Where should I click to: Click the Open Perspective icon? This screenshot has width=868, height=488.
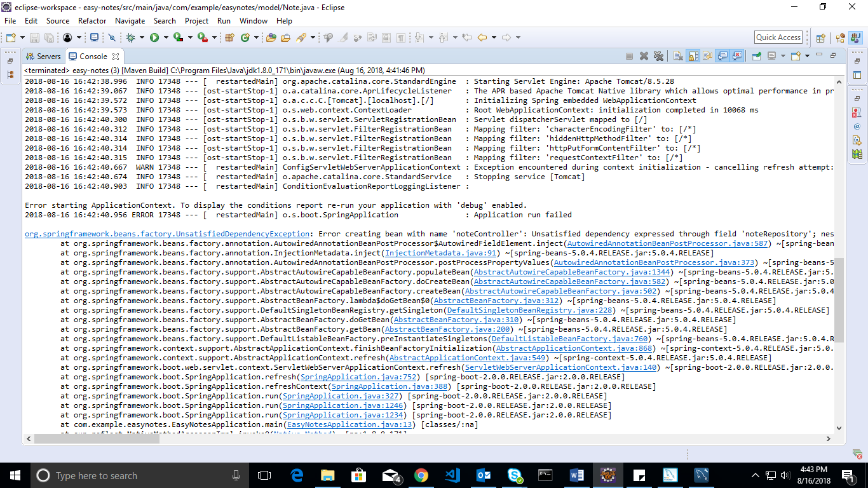[820, 37]
